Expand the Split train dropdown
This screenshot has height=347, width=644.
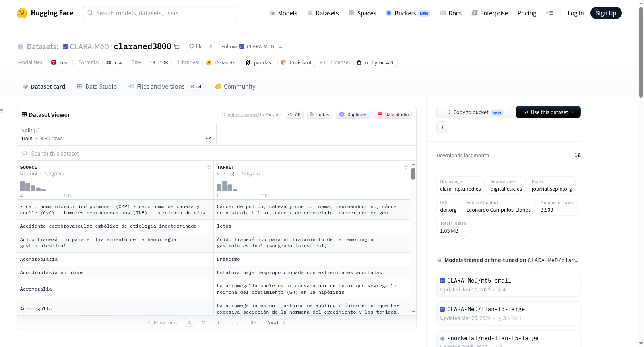click(116, 134)
